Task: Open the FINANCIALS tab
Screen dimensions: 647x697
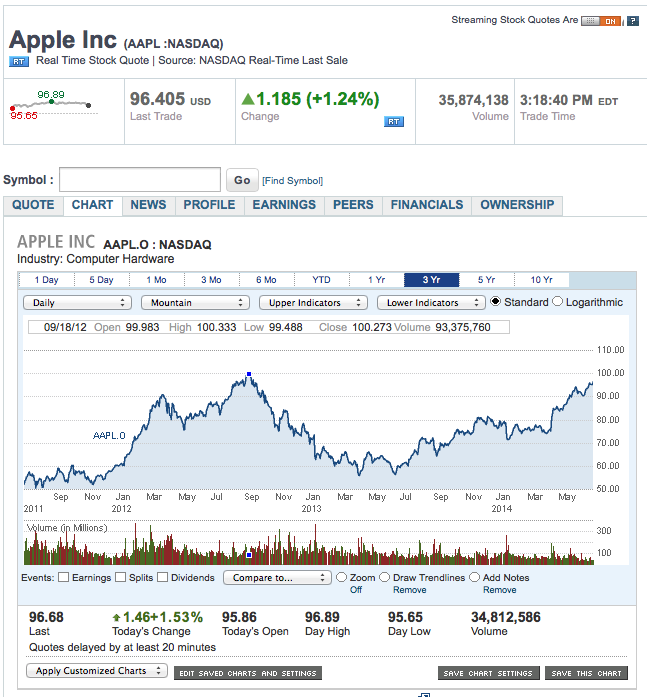Action: (x=427, y=205)
